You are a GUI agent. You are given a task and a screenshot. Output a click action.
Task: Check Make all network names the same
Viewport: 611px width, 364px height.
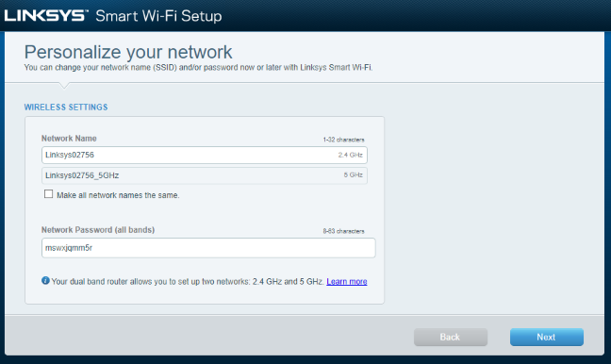click(x=48, y=194)
